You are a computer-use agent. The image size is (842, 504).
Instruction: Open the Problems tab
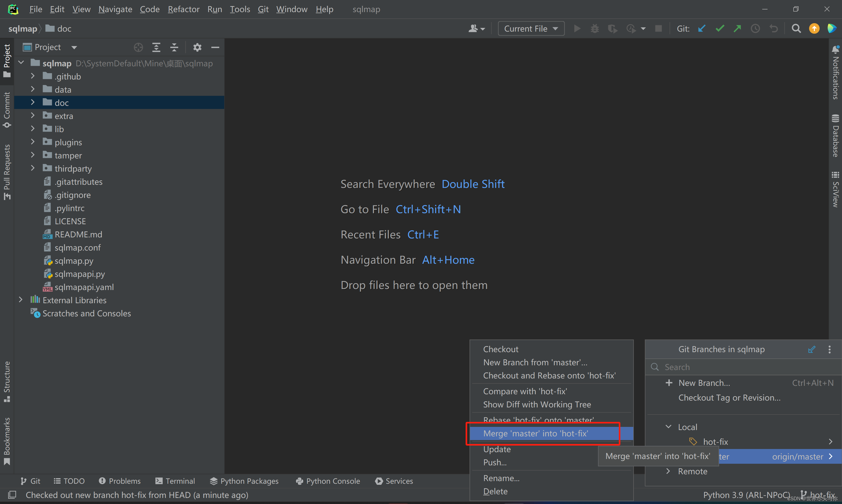[119, 481]
